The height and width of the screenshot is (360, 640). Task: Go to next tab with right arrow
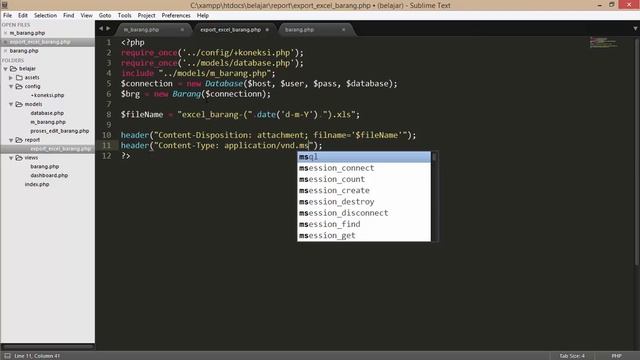pos(108,29)
